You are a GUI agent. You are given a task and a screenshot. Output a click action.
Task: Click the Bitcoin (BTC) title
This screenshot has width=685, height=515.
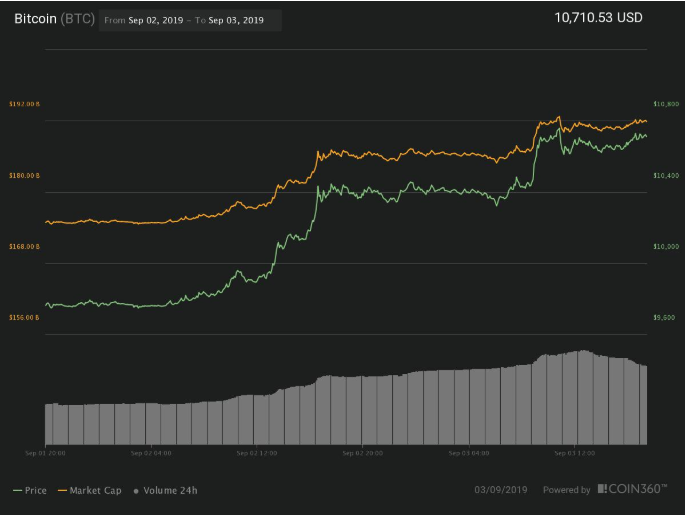pyautogui.click(x=54, y=19)
